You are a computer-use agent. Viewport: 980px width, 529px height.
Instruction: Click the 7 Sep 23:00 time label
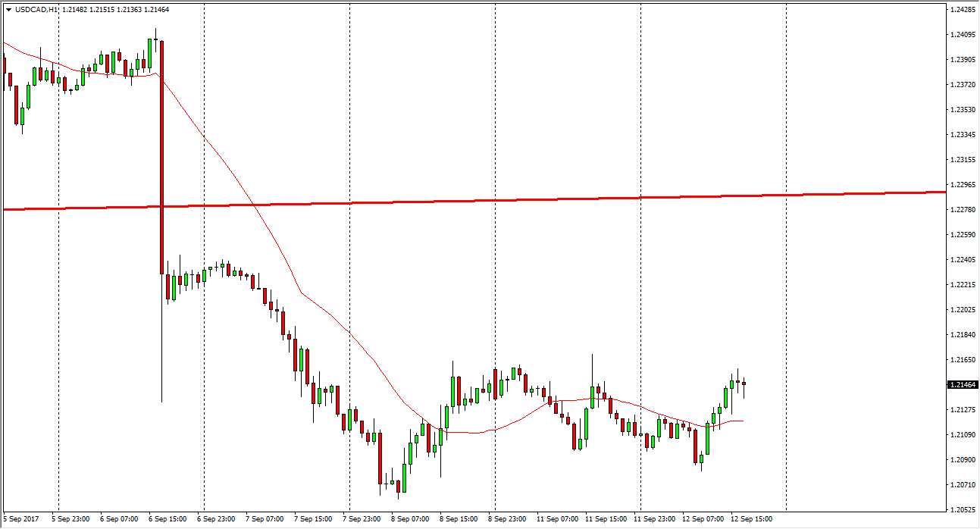pos(362,519)
